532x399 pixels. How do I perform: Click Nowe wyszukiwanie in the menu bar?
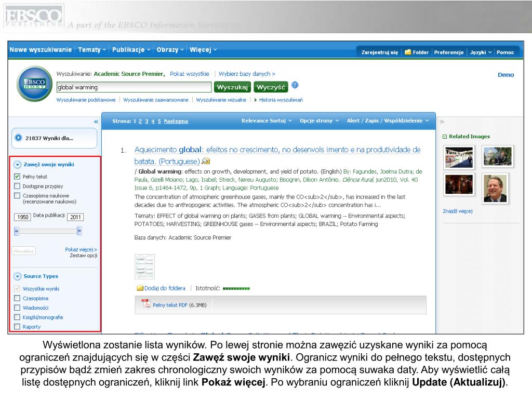point(41,49)
